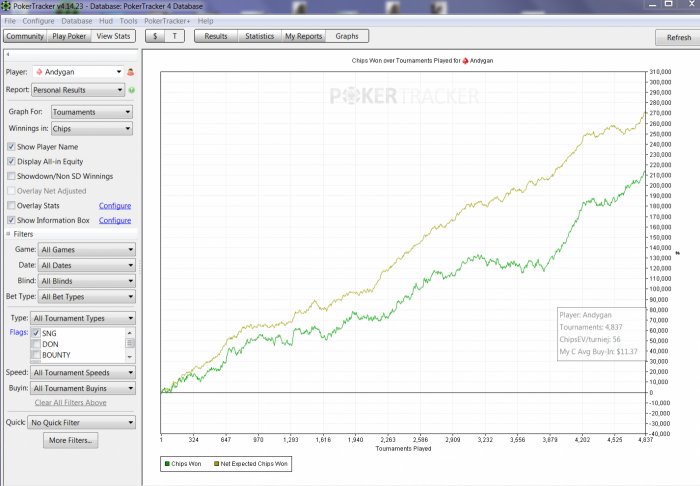Open the Date filter dropdown
Viewport: 700px width, 486px height.
pos(87,266)
